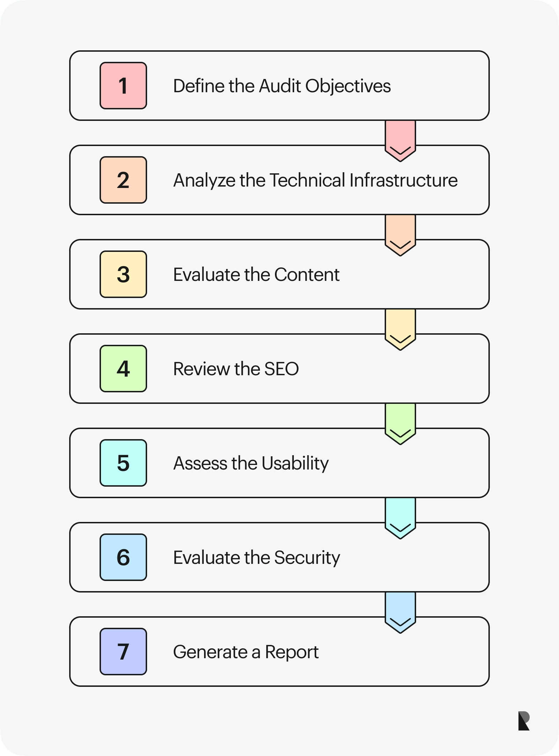Click the purple number 7 badge
Viewport: 559px width, 756px height.
[123, 652]
